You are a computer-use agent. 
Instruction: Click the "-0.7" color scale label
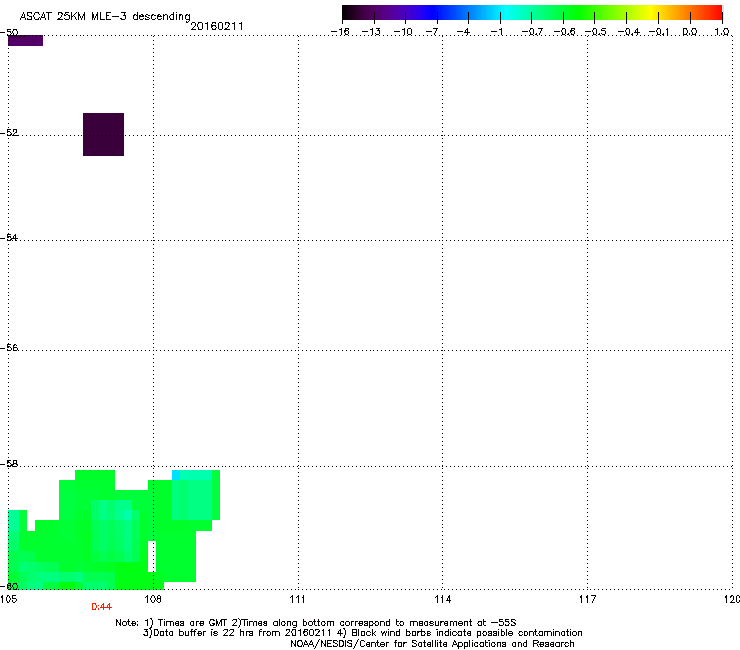point(532,32)
